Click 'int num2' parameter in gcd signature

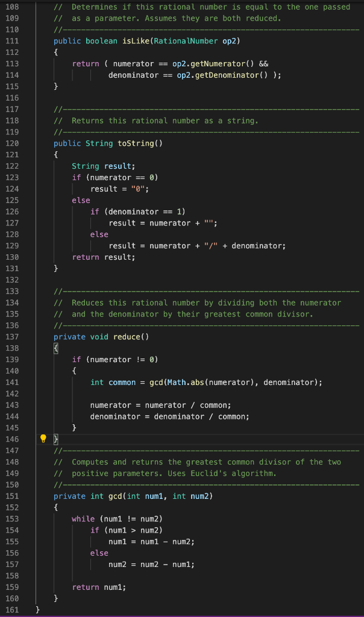[x=190, y=496]
